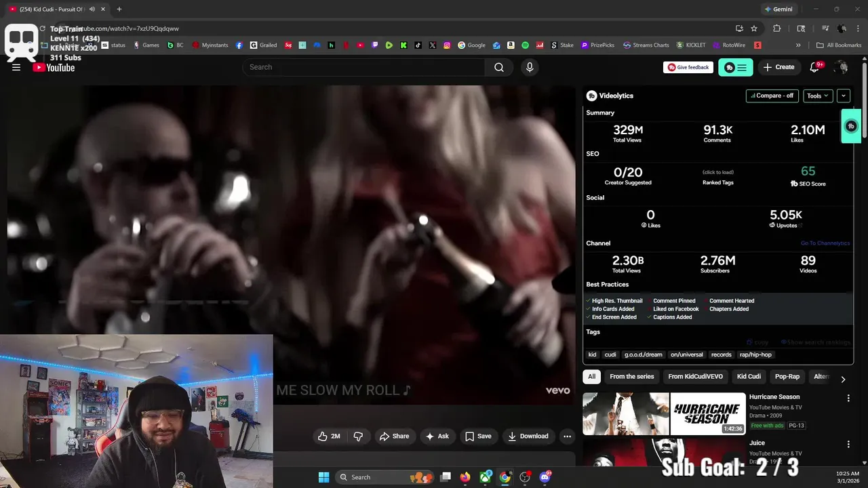The width and height of the screenshot is (868, 488).
Task: Show more category chips with arrow
Action: click(x=843, y=380)
